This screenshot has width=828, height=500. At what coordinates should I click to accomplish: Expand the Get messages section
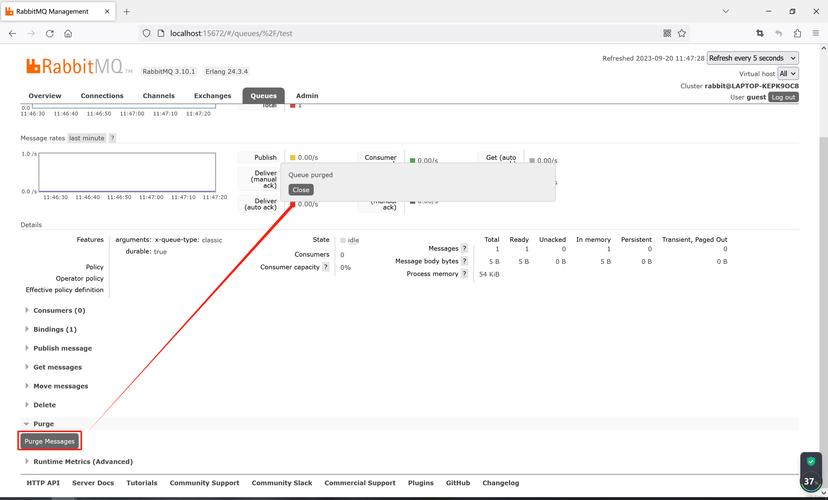pos(57,367)
